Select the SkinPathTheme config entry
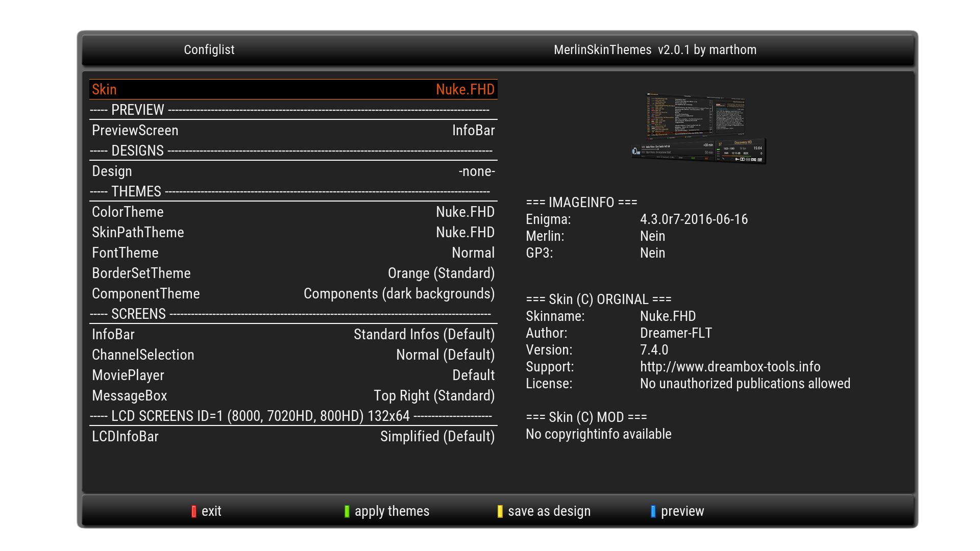This screenshot has height=551, width=980. click(x=293, y=232)
